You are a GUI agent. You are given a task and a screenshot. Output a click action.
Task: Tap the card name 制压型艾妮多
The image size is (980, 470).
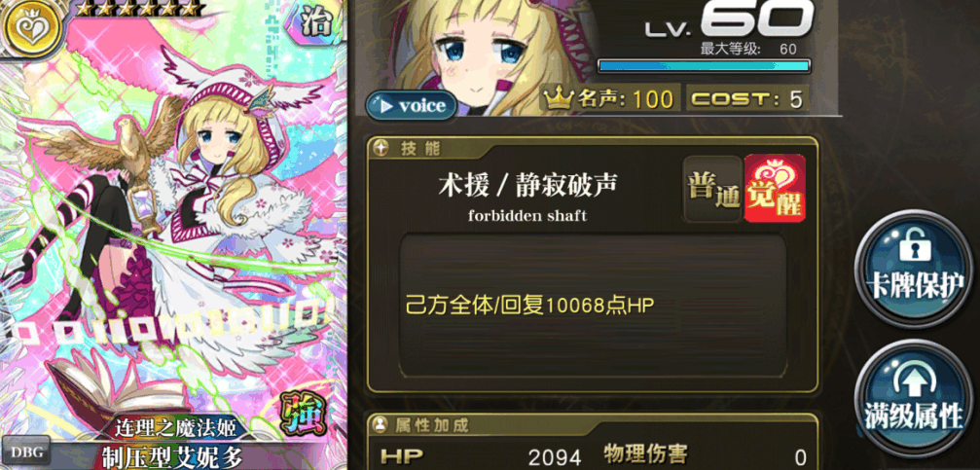pos(172,457)
